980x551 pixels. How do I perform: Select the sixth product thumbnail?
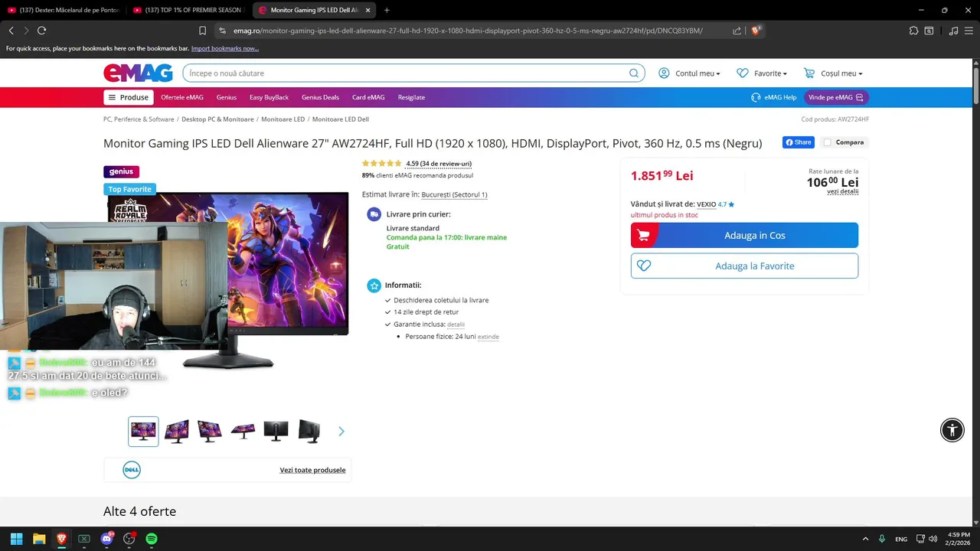coord(309,432)
